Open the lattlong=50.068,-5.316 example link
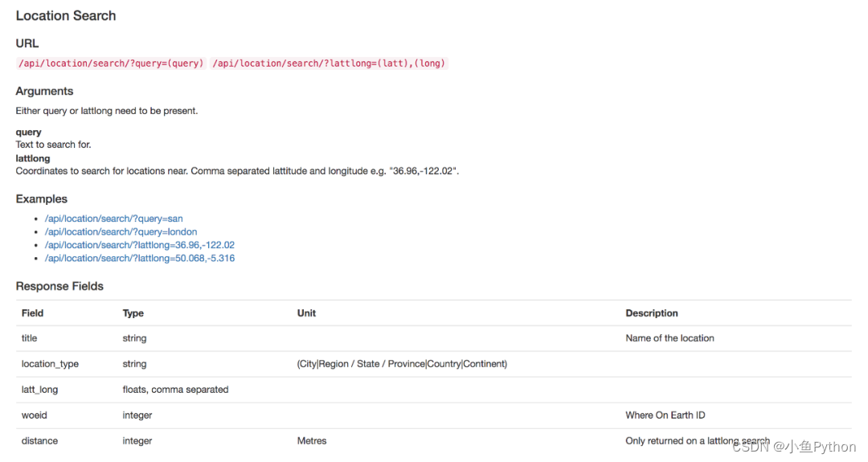The height and width of the screenshot is (462, 868). click(x=140, y=259)
